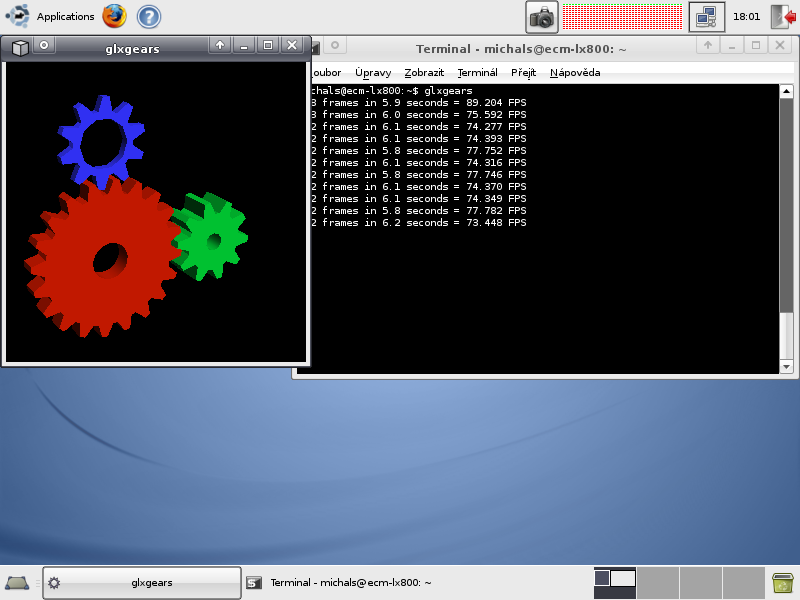The width and height of the screenshot is (800, 600).
Task: Switch to the fourth workspace in pager
Action: 743,583
